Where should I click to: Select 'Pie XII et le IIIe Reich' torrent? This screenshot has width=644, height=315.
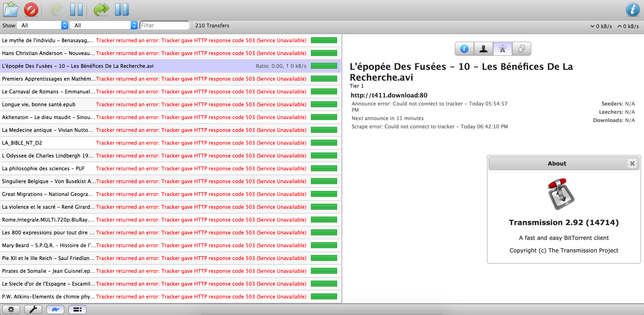[171, 258]
